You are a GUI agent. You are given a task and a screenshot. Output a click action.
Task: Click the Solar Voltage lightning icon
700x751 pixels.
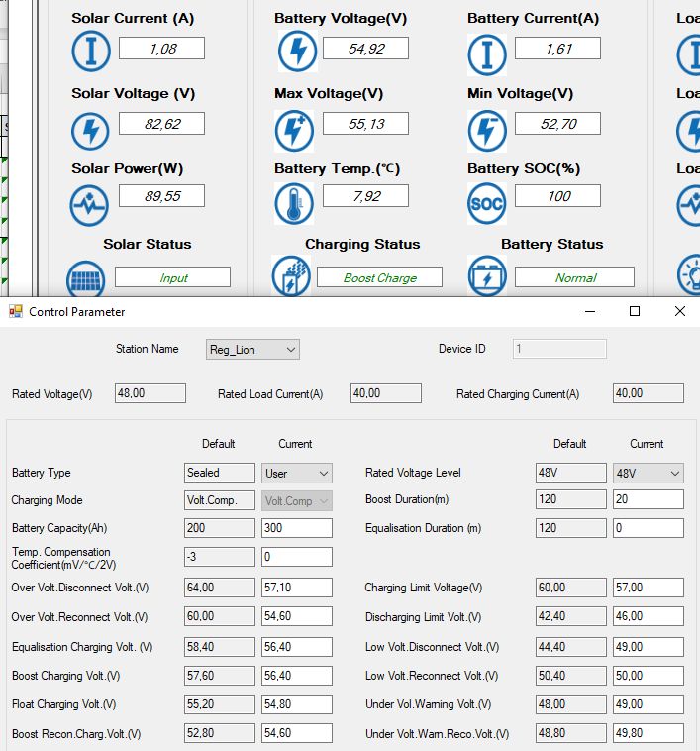click(90, 131)
